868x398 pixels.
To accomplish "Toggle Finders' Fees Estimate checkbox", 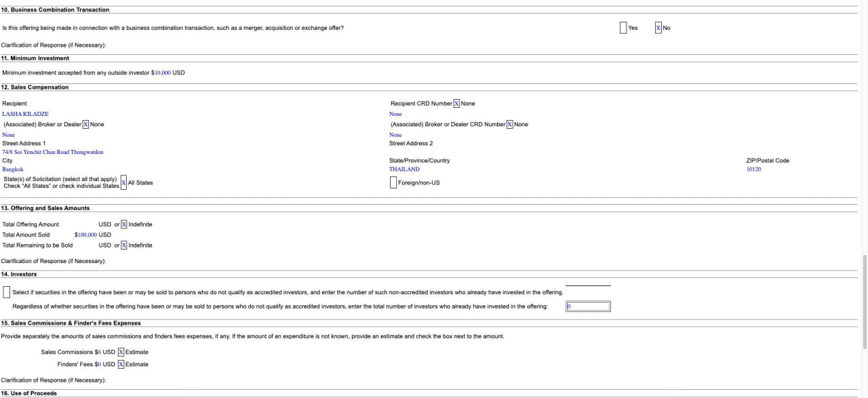I will pos(121,365).
